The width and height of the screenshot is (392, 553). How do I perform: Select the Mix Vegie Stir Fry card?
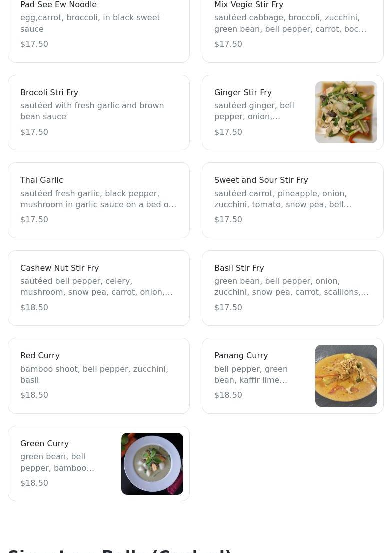click(x=292, y=24)
